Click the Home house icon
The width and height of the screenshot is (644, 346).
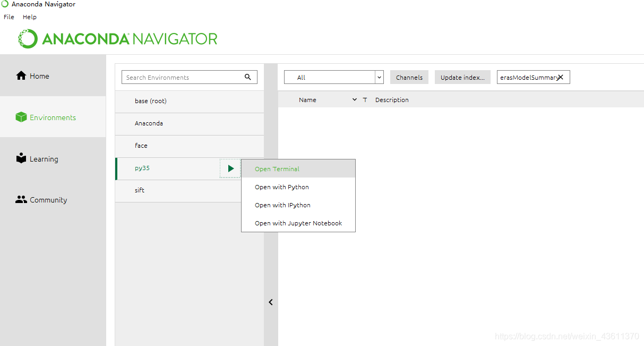pyautogui.click(x=21, y=75)
